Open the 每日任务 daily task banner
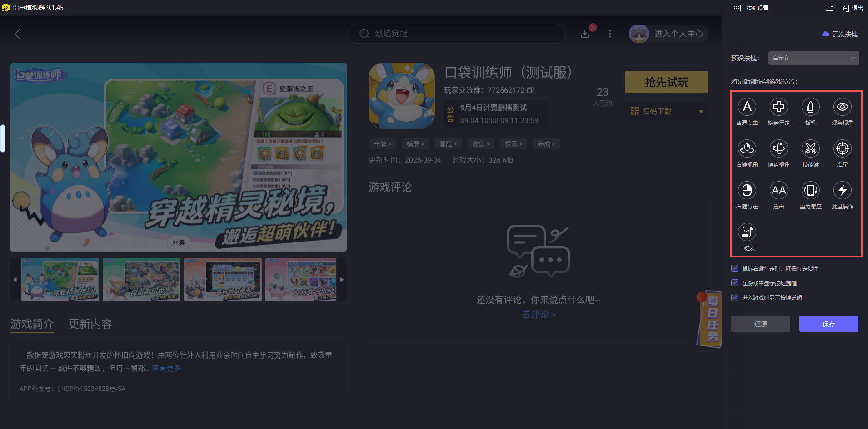 tap(709, 319)
